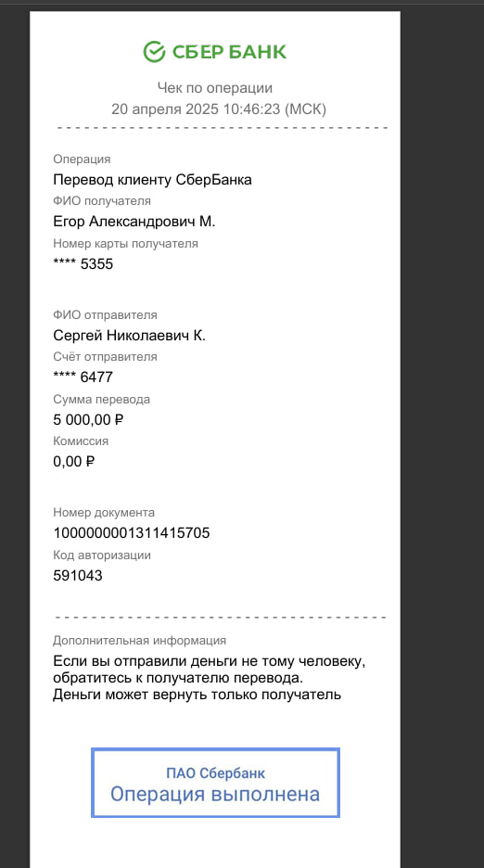
Task: Click the green Sber checkmark logo icon
Action: click(x=154, y=52)
